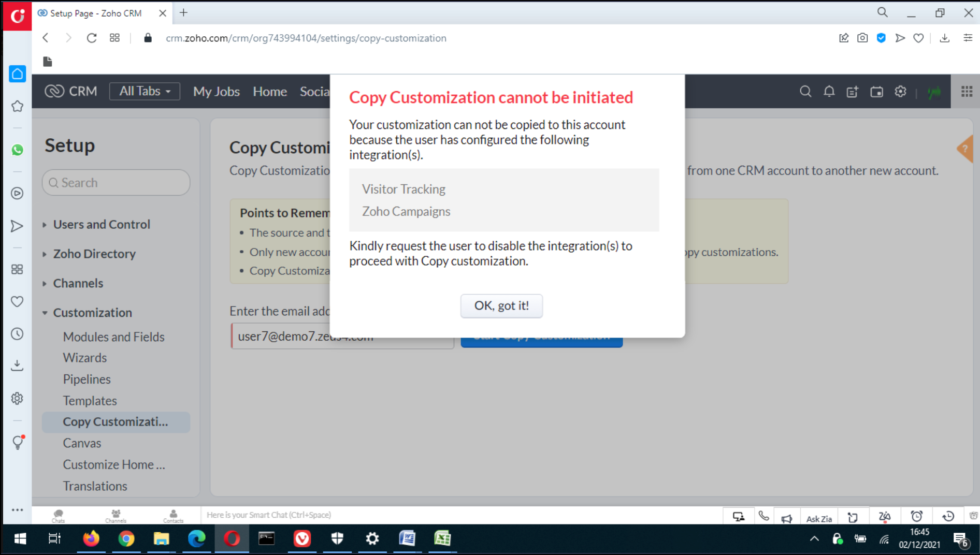This screenshot has height=555, width=980.
Task: Open Opera sidebar home icon
Action: coord(17,74)
